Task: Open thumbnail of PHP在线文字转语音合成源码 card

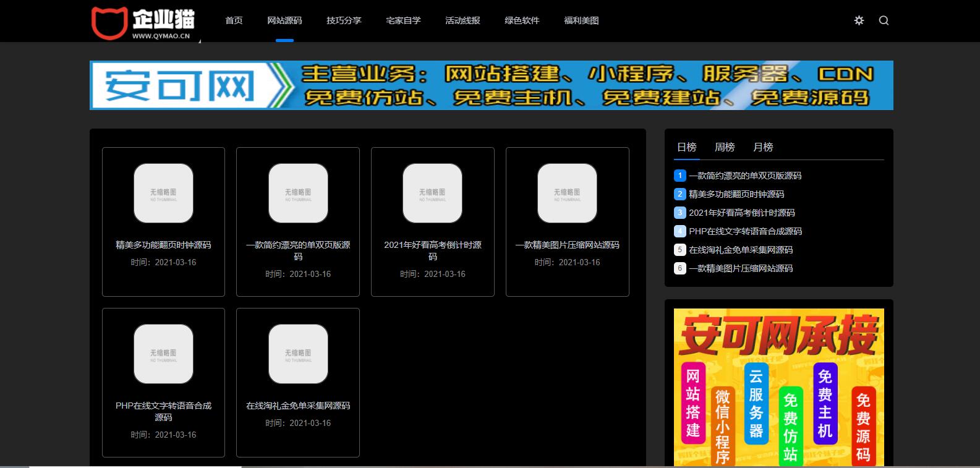Action: [x=163, y=354]
